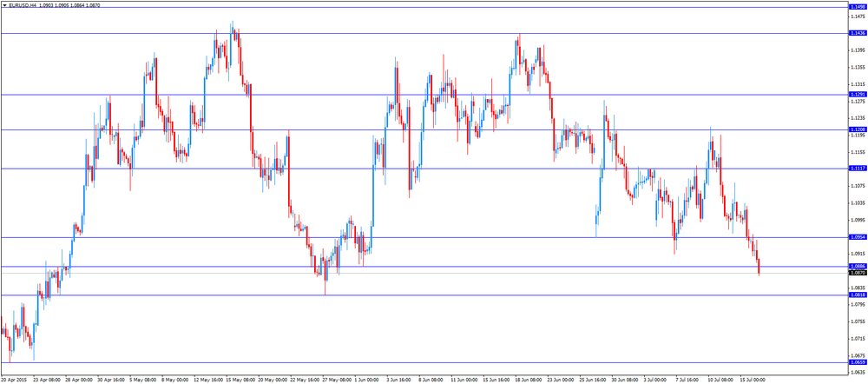The image size is (868, 384).
Task: Select the 1.1436 horizontal line price label
Action: coord(858,33)
